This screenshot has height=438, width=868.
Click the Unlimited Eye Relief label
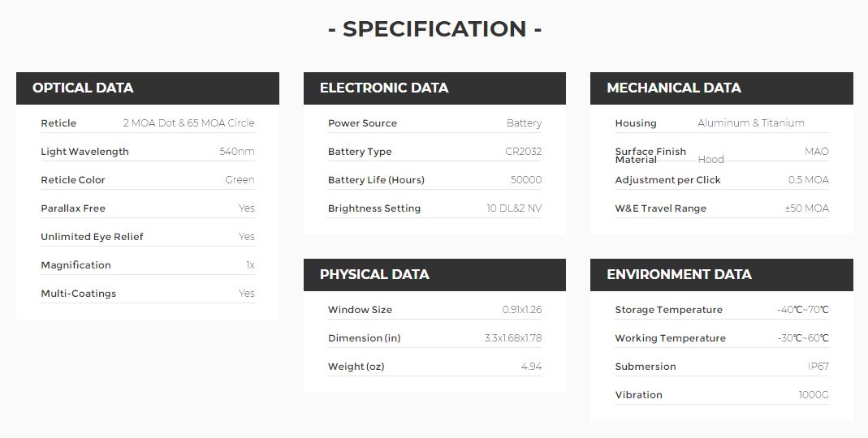tap(92, 237)
